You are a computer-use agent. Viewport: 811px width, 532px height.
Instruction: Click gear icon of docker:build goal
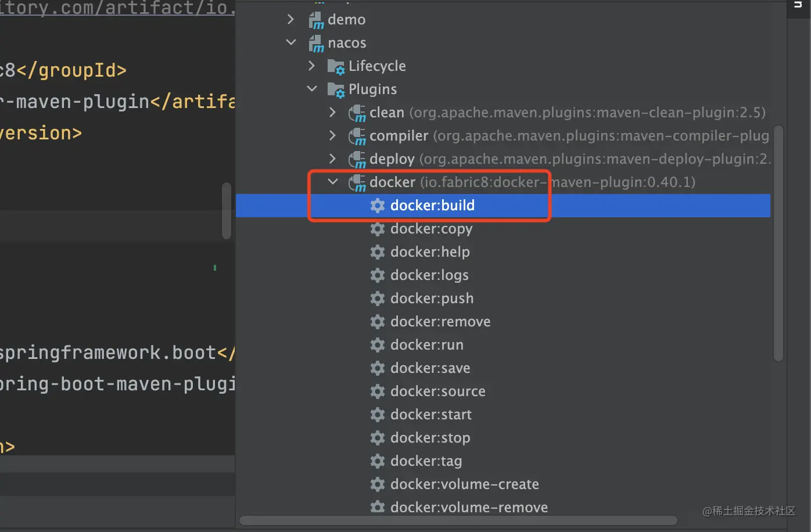click(378, 205)
